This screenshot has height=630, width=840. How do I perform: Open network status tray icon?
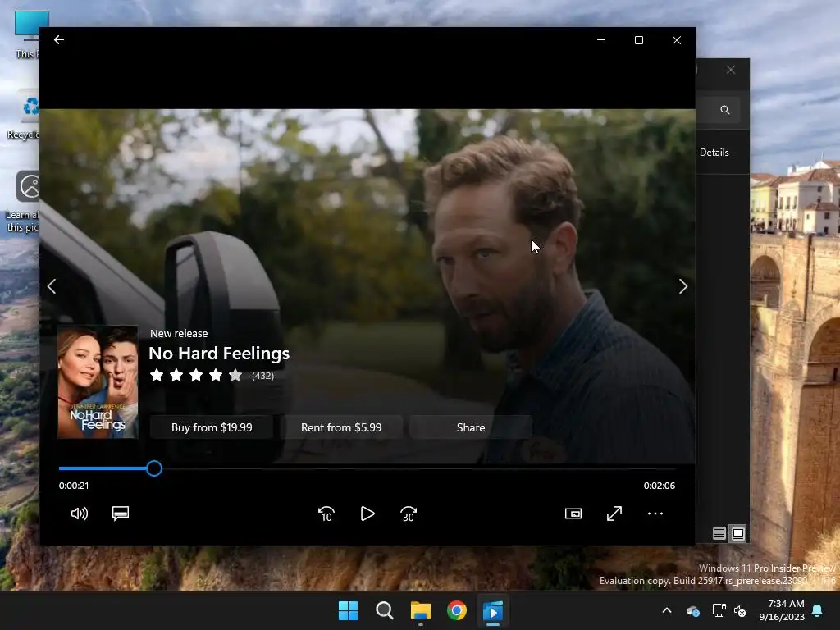point(719,610)
